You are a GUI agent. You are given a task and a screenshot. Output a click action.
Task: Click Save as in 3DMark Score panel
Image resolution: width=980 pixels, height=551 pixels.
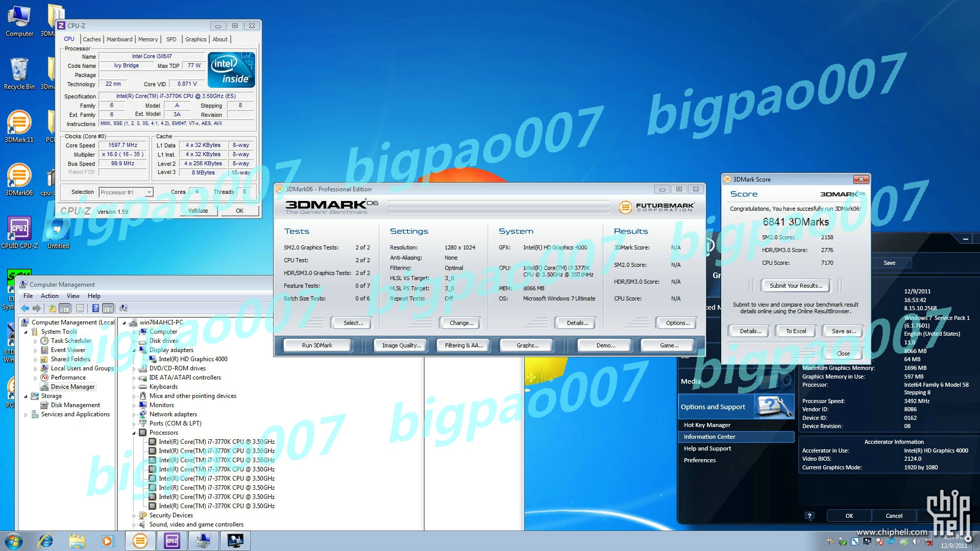click(843, 331)
